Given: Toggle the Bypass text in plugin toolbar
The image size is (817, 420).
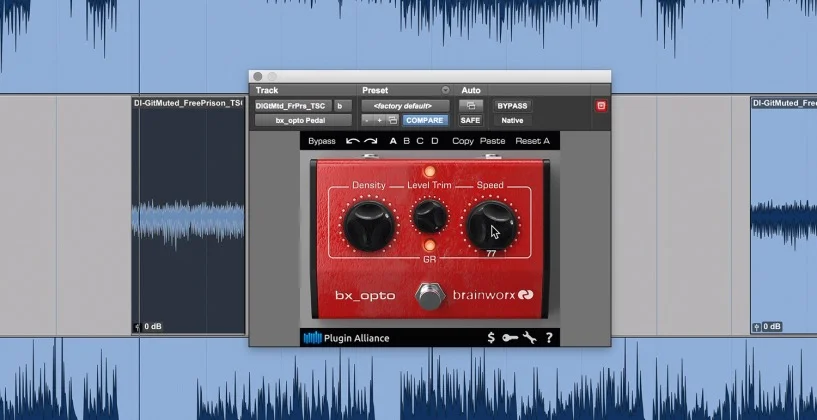Looking at the screenshot, I should tap(321, 141).
